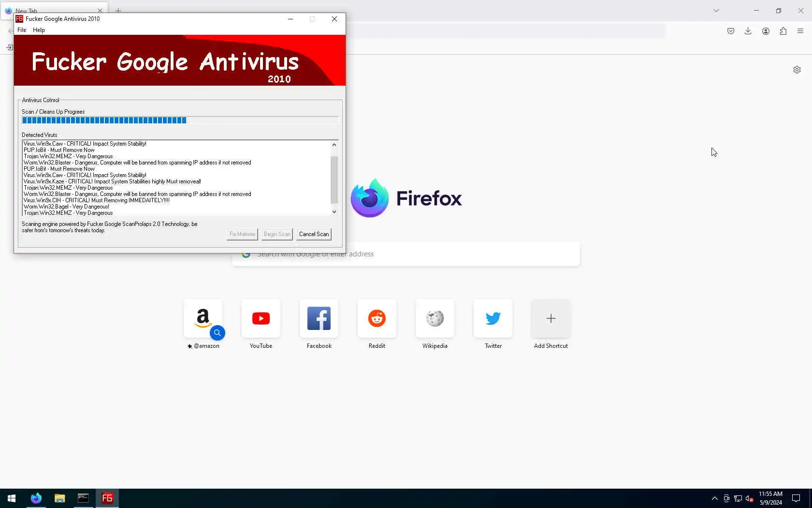Close the New Tab browser tab
The width and height of the screenshot is (812, 508).
point(100,11)
